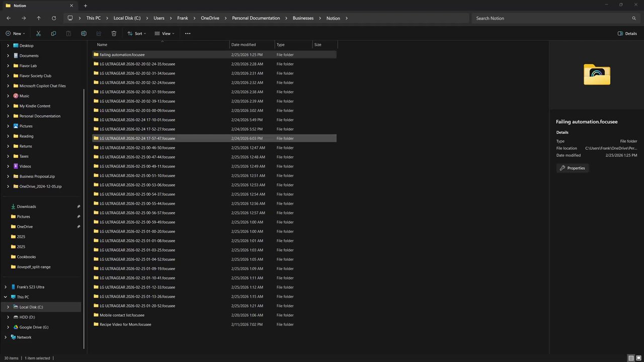
Task: Refresh the folder view
Action: click(x=54, y=18)
